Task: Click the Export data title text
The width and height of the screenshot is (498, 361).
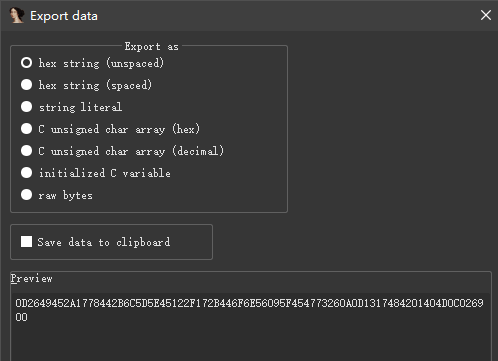Action: [x=64, y=16]
